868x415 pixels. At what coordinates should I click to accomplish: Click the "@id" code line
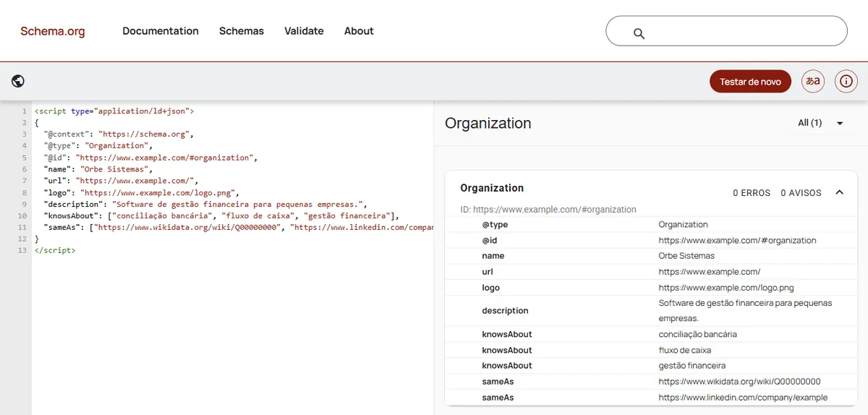point(150,158)
